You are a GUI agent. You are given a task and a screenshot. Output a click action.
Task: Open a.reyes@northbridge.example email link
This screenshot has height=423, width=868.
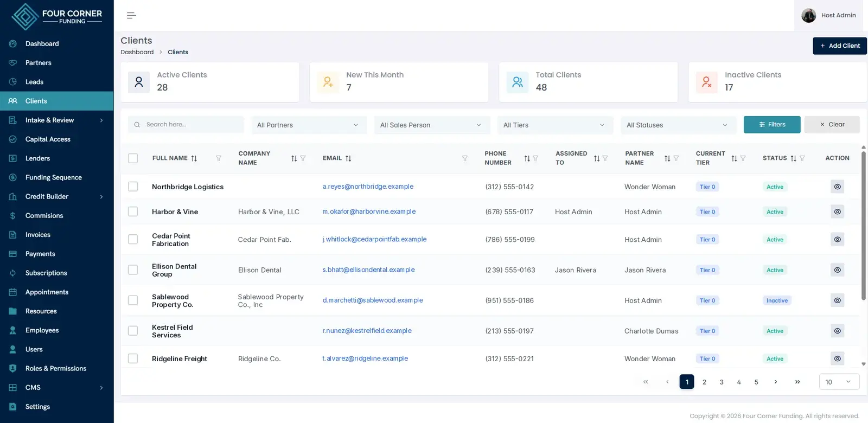click(368, 187)
